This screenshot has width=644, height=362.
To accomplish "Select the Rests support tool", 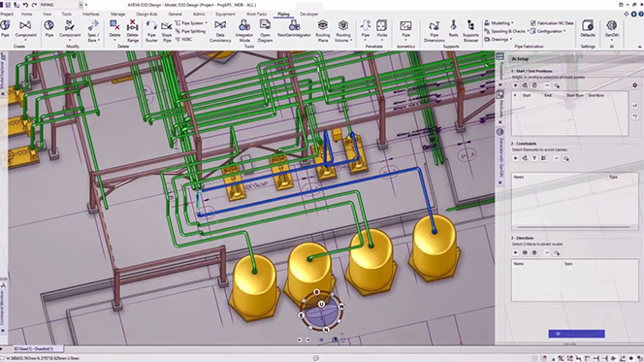I will (x=454, y=29).
